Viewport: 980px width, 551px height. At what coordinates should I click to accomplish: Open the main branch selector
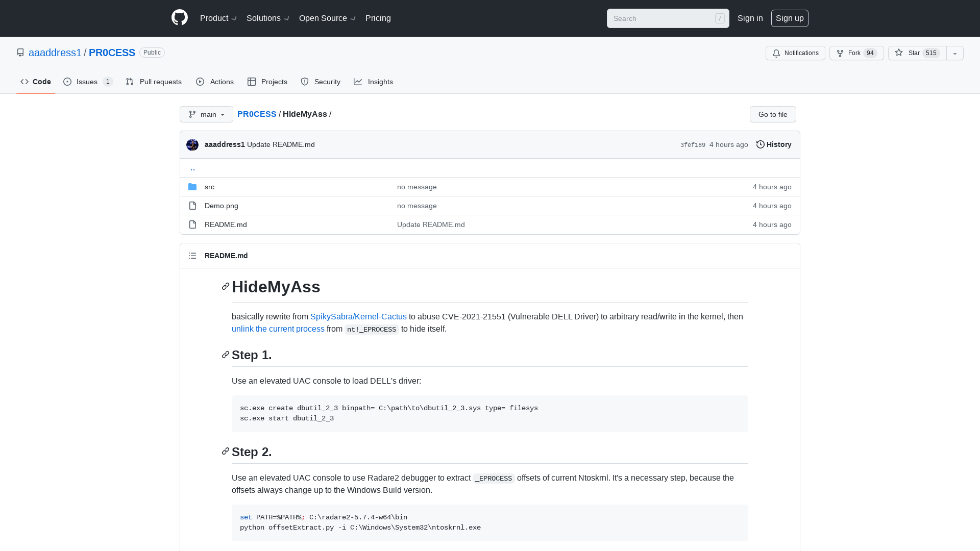206,114
